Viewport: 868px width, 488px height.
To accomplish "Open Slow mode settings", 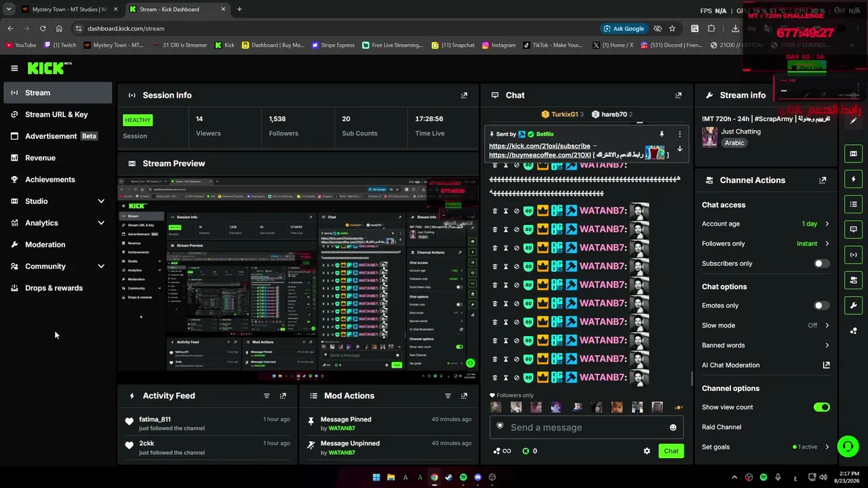I will (x=766, y=325).
